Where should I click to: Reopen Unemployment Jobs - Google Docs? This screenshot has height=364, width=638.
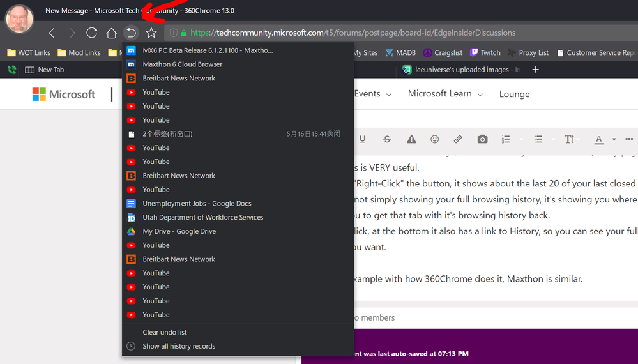(238, 203)
